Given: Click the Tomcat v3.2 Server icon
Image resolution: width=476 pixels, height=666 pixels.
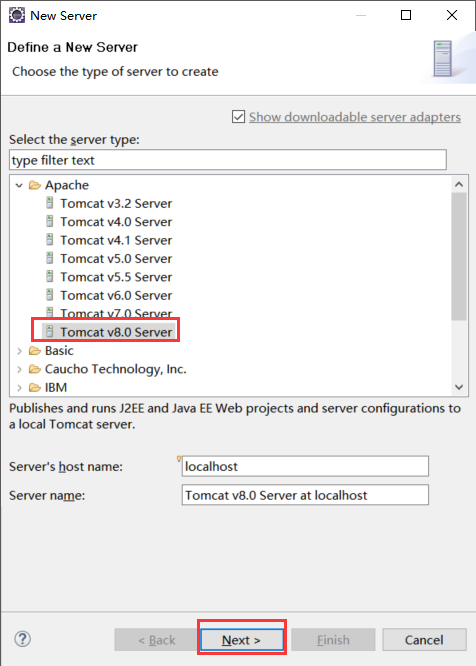Looking at the screenshot, I should pos(50,203).
